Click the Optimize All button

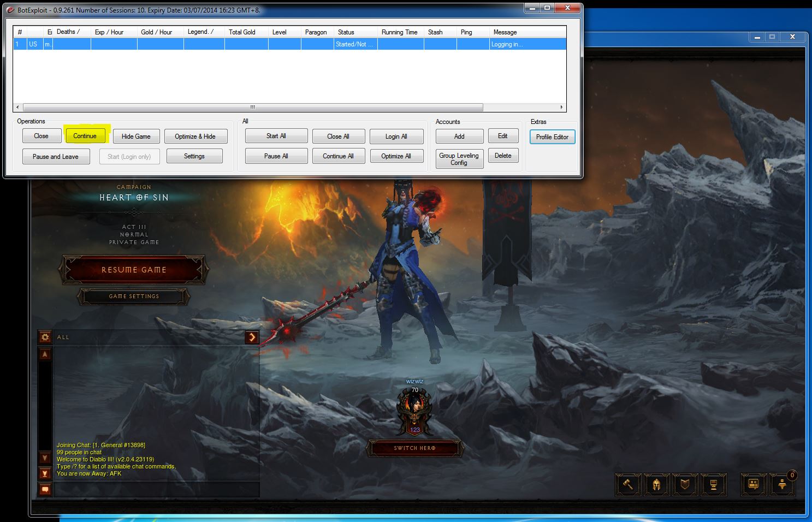[x=396, y=156]
